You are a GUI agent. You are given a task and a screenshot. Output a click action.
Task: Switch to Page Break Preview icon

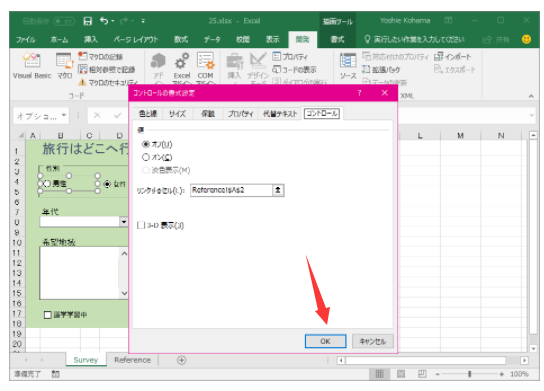422,374
